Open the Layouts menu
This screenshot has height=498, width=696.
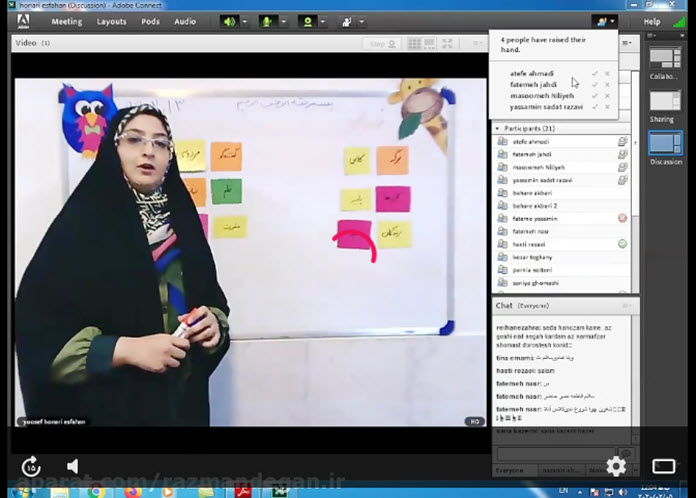(111, 21)
